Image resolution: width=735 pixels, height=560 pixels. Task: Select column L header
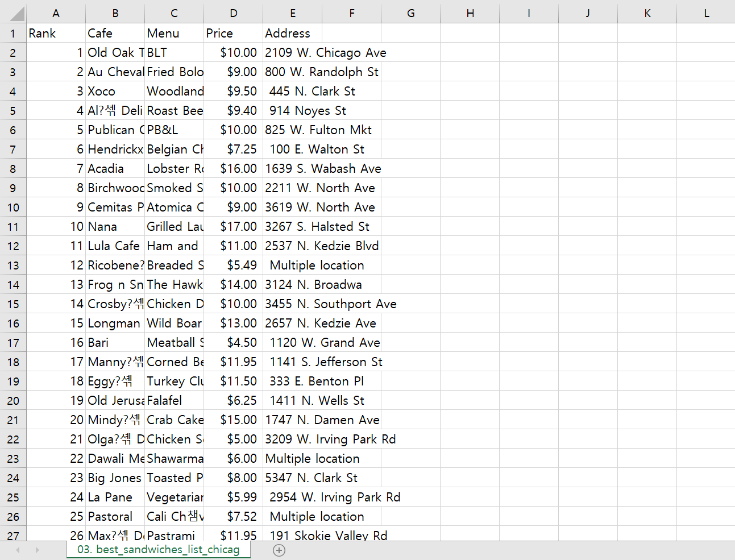(706, 13)
